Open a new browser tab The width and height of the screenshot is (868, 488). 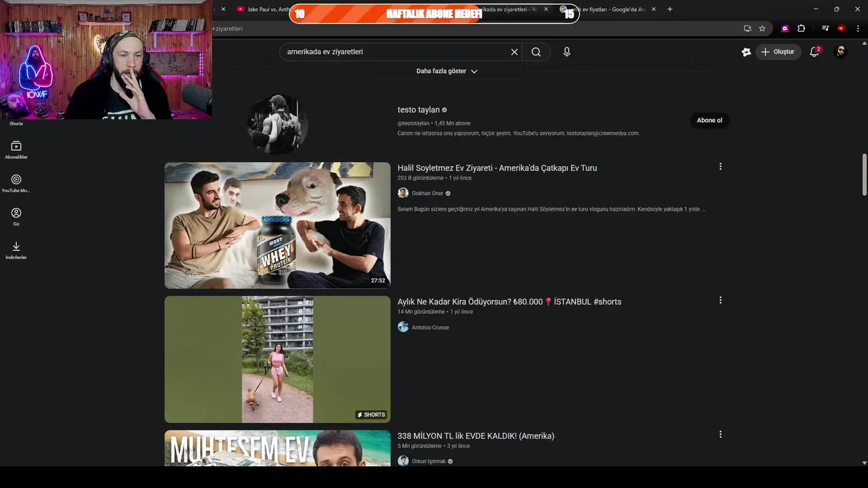[x=670, y=9]
